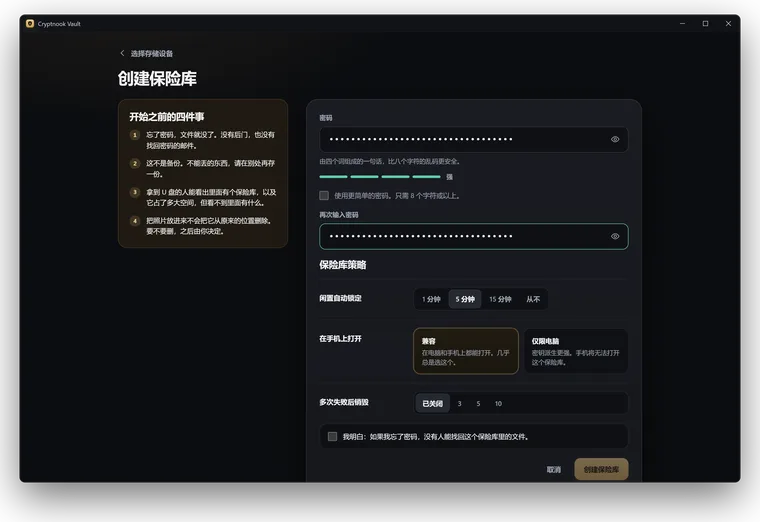Set destroy after 3 failed attempts

tap(459, 403)
